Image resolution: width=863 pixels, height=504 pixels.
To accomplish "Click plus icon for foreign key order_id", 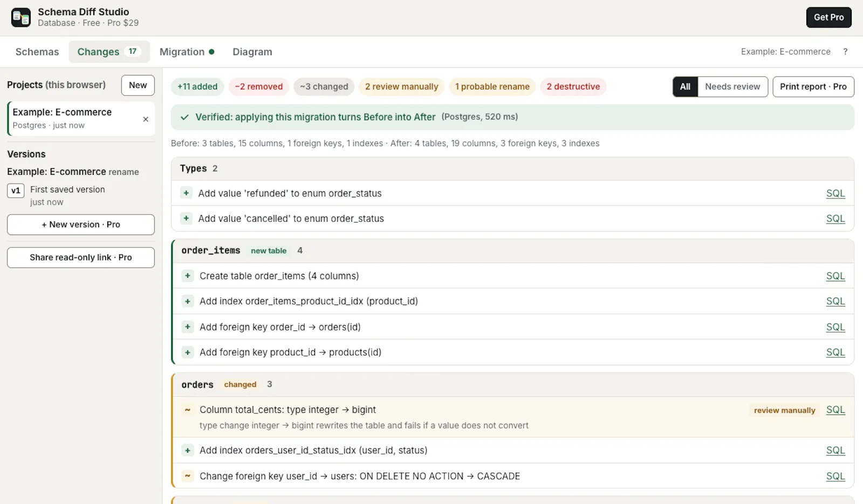I will 188,327.
